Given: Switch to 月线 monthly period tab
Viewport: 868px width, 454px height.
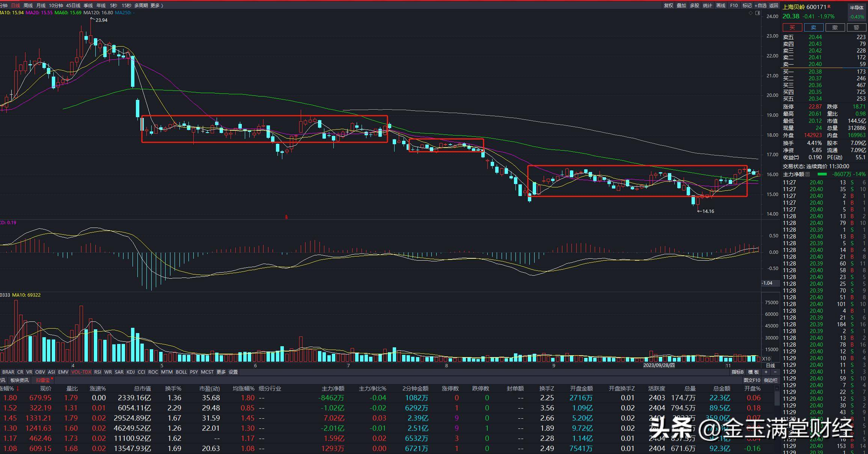Looking at the screenshot, I should pos(41,6).
